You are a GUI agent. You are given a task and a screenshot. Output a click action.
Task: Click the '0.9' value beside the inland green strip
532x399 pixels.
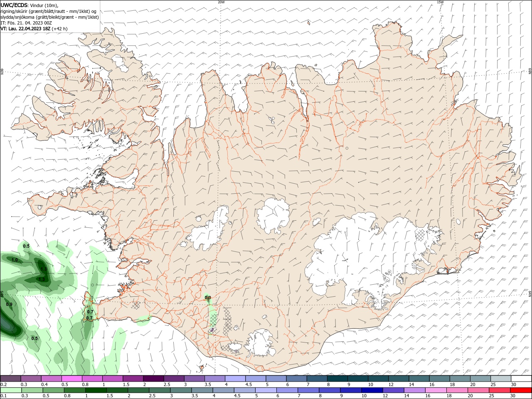[208, 298]
